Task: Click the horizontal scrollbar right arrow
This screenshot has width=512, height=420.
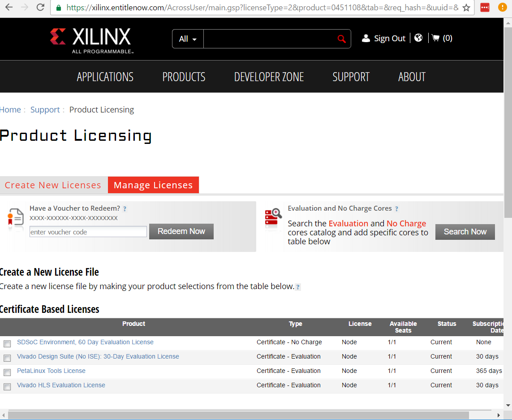Action: [499, 416]
